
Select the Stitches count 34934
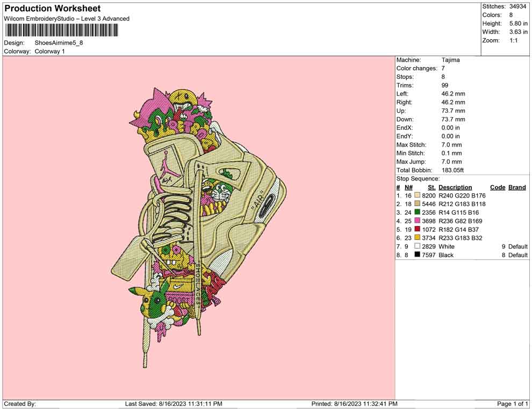point(518,6)
